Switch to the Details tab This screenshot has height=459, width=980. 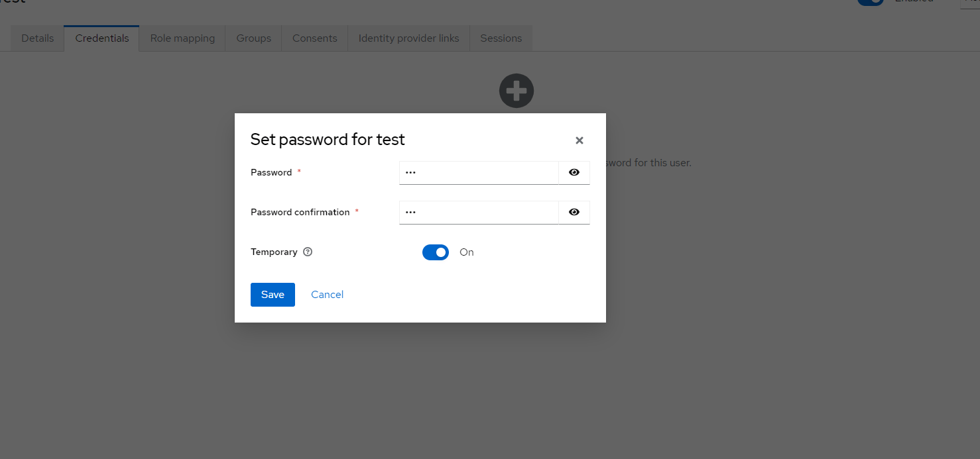coord(37,38)
